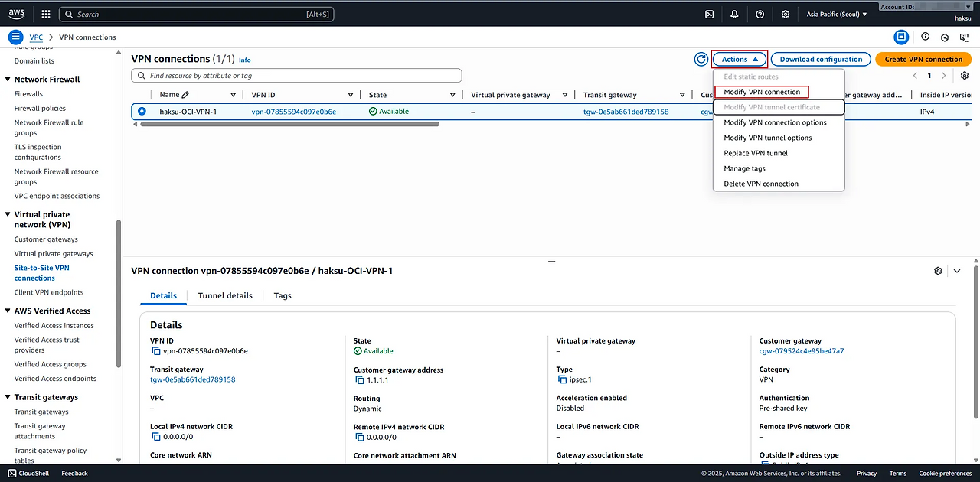
Task: Click the Find resource filter field
Action: (x=297, y=76)
